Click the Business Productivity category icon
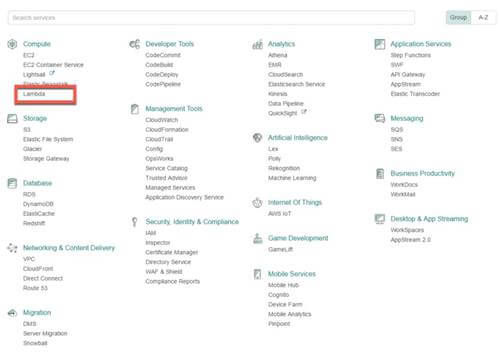Viewport: 499px width, 360px height. pos(380,173)
